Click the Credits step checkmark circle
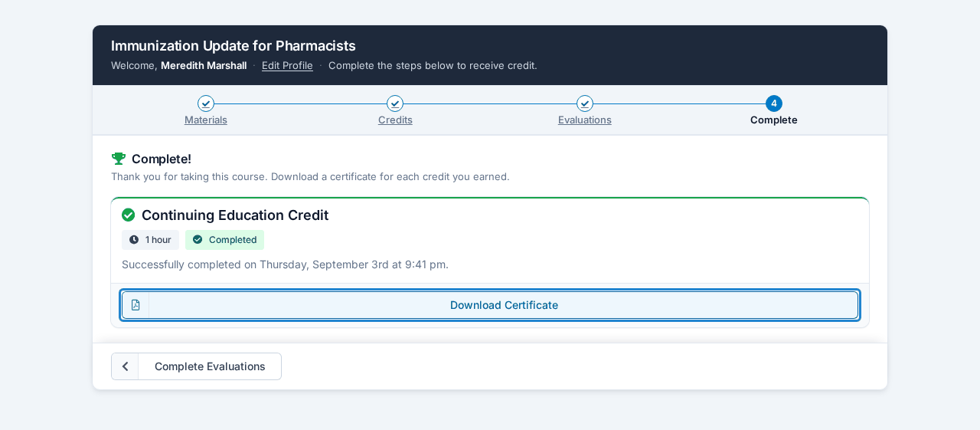Viewport: 980px width, 430px height. [395, 103]
